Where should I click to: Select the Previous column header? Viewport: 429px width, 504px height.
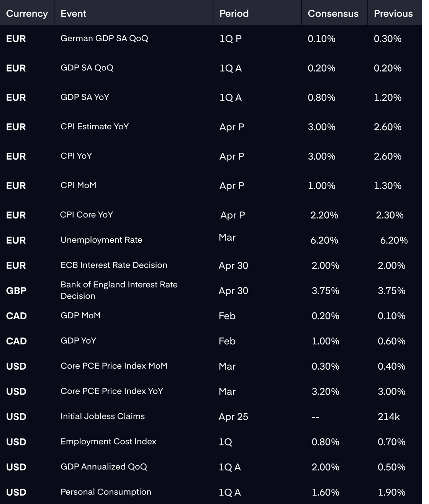pyautogui.click(x=393, y=13)
